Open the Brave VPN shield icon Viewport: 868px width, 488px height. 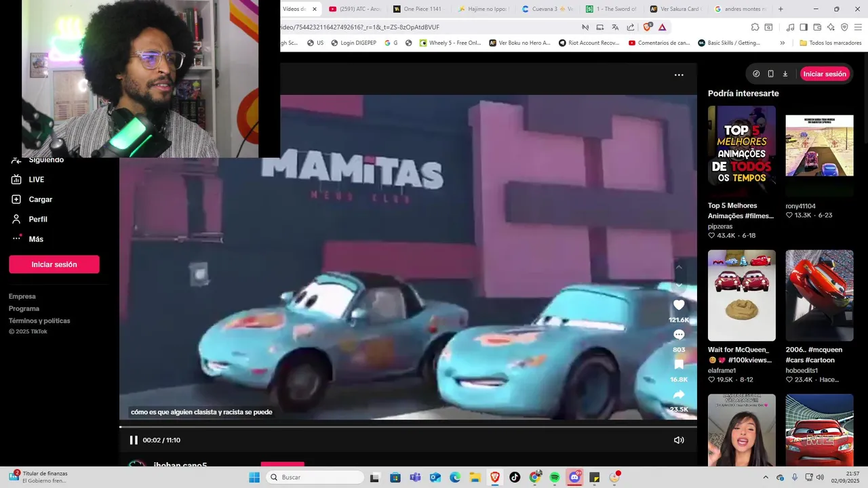pos(844,27)
